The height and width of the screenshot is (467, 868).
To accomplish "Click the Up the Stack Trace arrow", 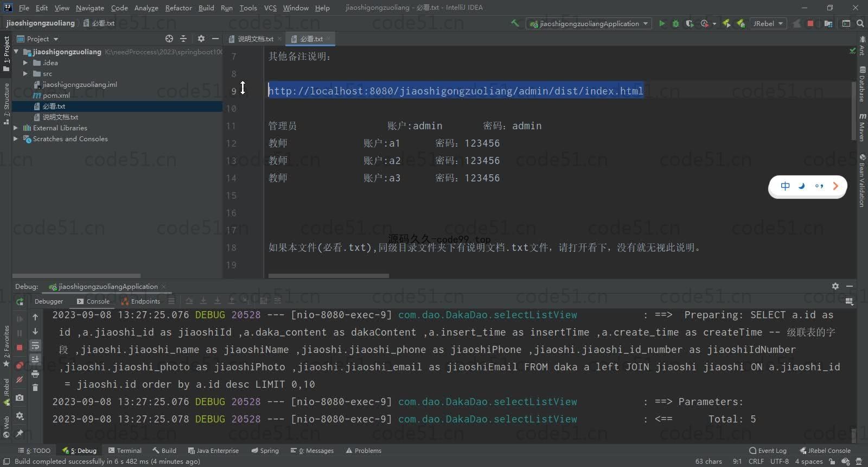I will coord(35,317).
